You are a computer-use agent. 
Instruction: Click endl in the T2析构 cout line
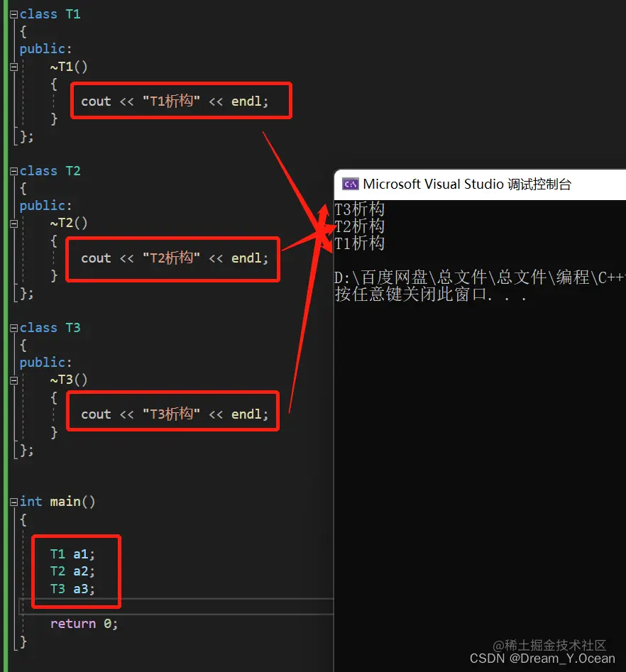(x=246, y=258)
